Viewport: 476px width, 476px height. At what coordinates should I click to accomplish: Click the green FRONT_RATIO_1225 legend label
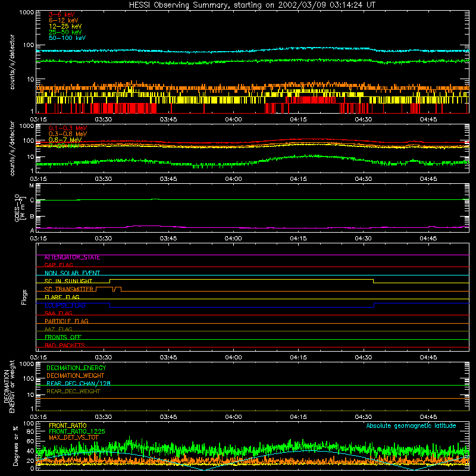[77, 431]
